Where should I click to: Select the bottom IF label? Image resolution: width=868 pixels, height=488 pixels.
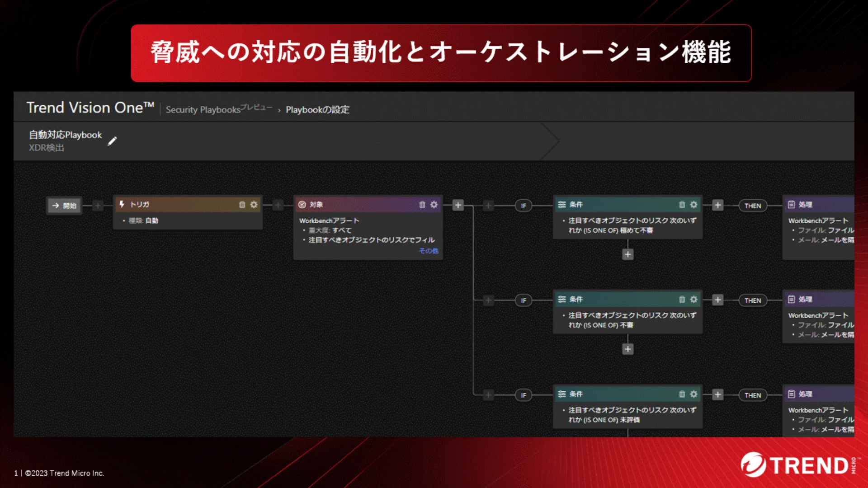click(x=524, y=395)
